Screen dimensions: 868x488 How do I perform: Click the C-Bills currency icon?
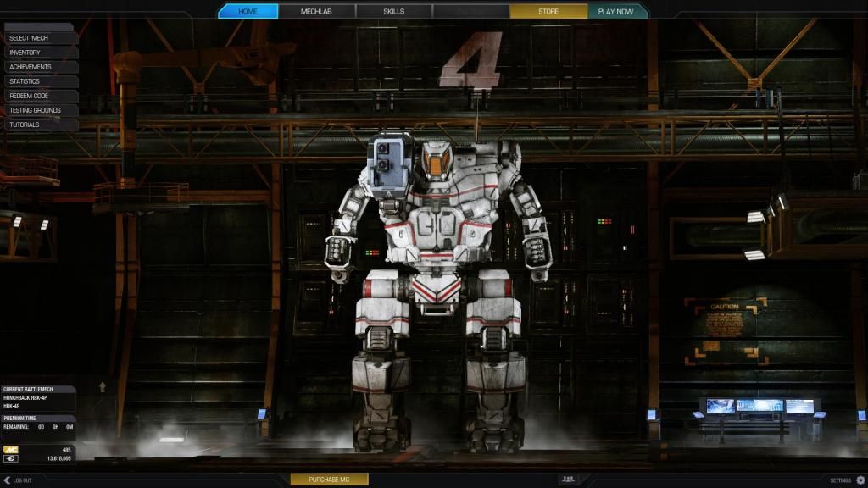11,458
